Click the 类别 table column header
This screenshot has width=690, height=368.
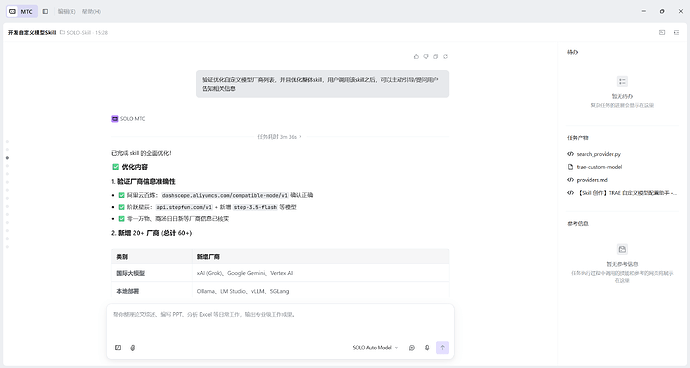(122, 257)
